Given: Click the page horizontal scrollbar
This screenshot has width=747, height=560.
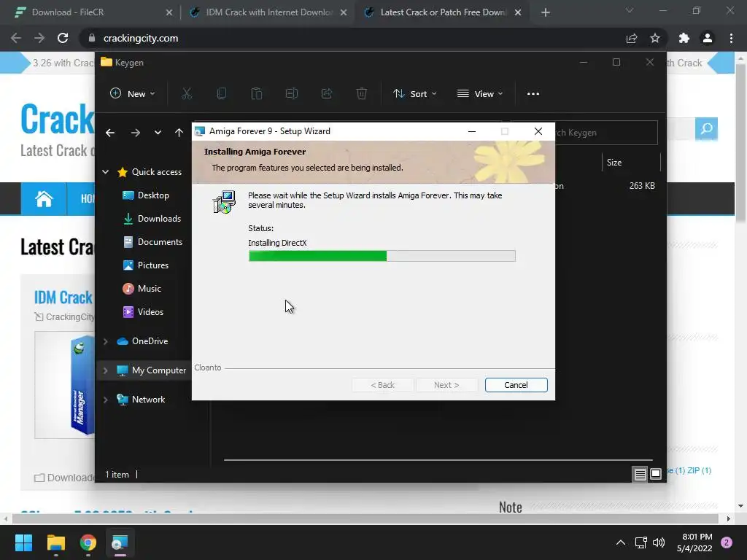Looking at the screenshot, I should (365, 518).
